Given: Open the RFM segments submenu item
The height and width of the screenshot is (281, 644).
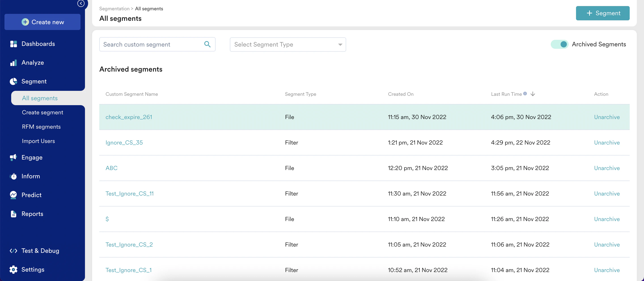Looking at the screenshot, I should [41, 127].
